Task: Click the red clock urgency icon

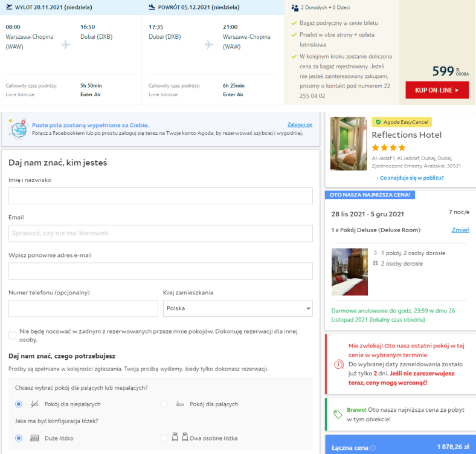Action: (338, 364)
